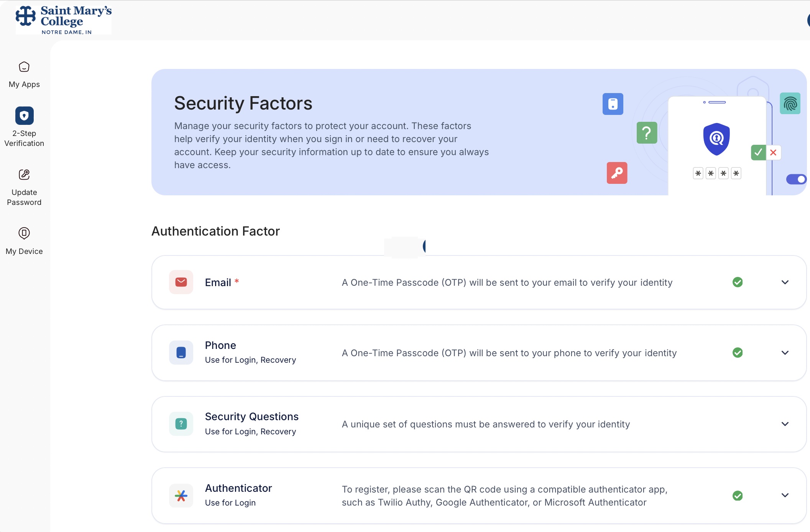The height and width of the screenshot is (532, 810).
Task: Click the green Security Questions icon
Action: (181, 424)
